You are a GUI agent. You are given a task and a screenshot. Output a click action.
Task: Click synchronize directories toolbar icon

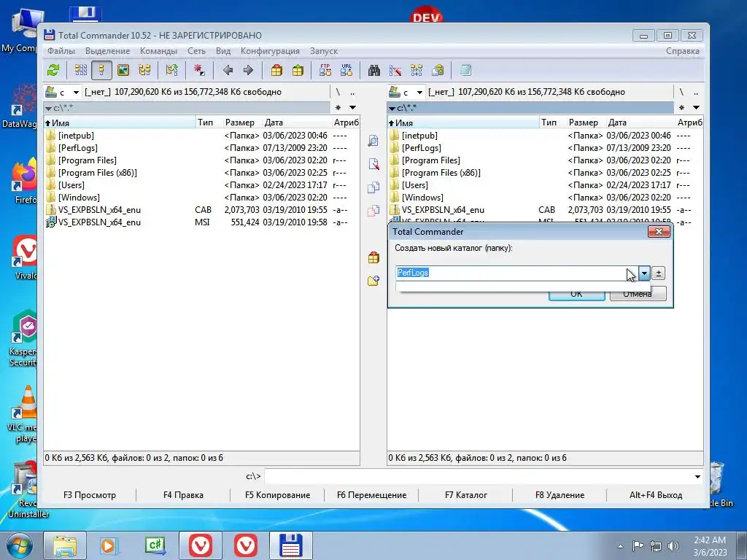click(x=417, y=71)
